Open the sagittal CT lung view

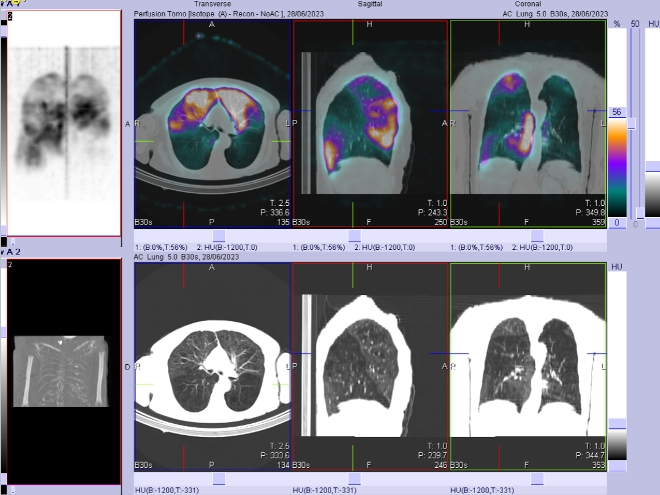point(370,365)
